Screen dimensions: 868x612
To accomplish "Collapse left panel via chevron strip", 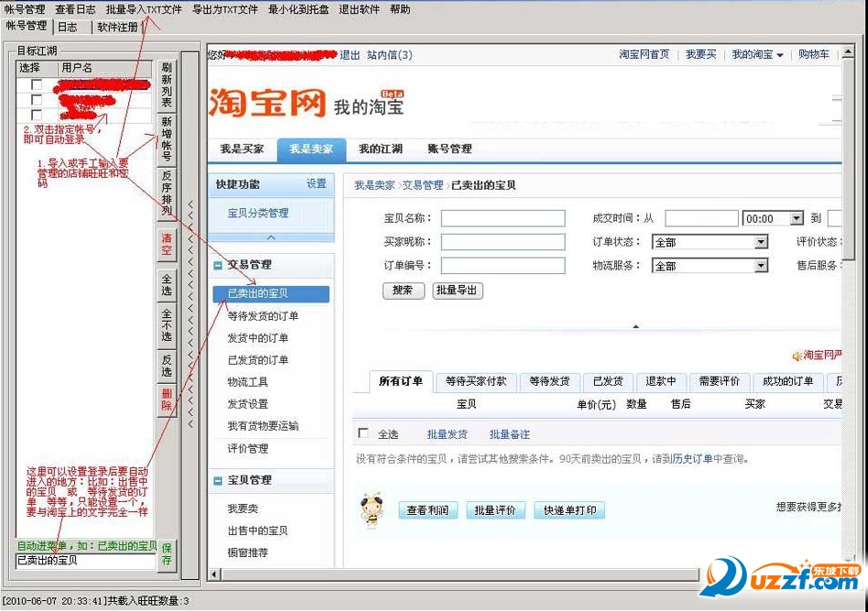I will (190, 314).
